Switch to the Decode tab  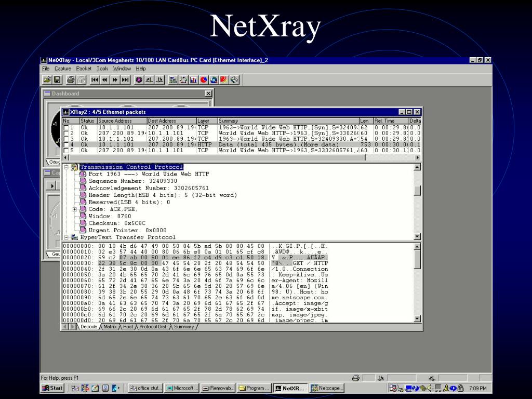[88, 327]
